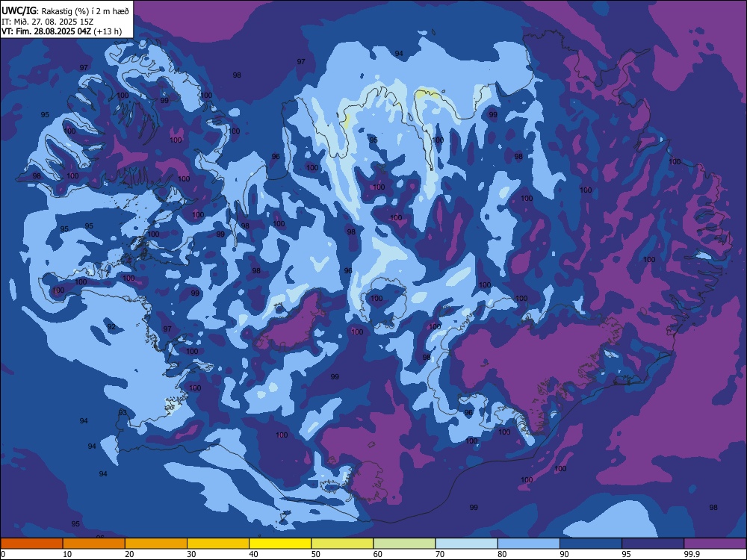Click the pale blue 70–80 legend swatch
Viewport: 747px width, 560px height.
(466, 544)
